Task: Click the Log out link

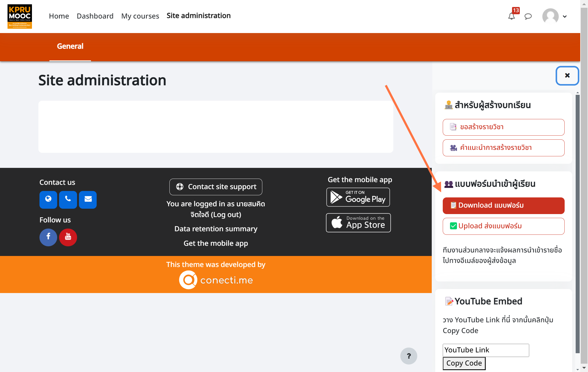Action: coord(226,215)
